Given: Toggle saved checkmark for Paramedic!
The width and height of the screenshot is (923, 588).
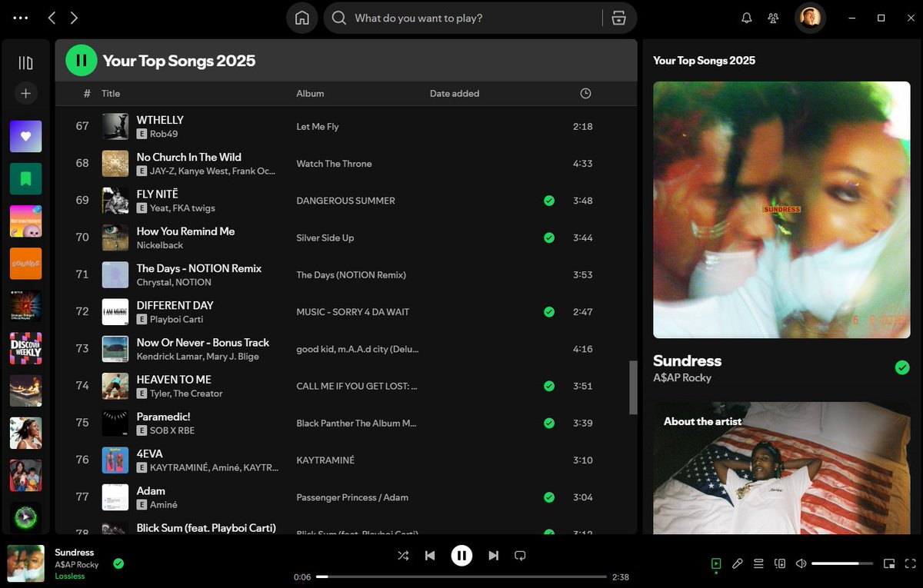Looking at the screenshot, I should pos(548,423).
